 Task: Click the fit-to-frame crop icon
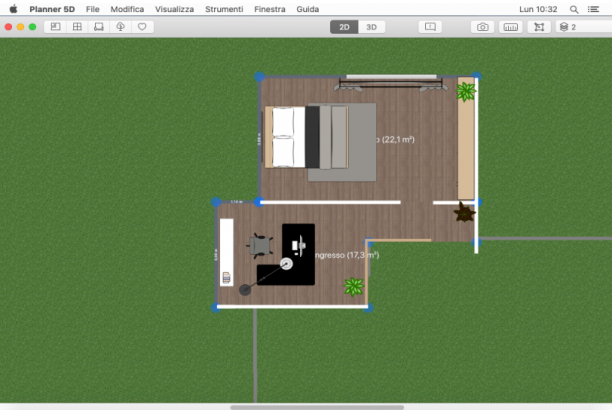(539, 27)
